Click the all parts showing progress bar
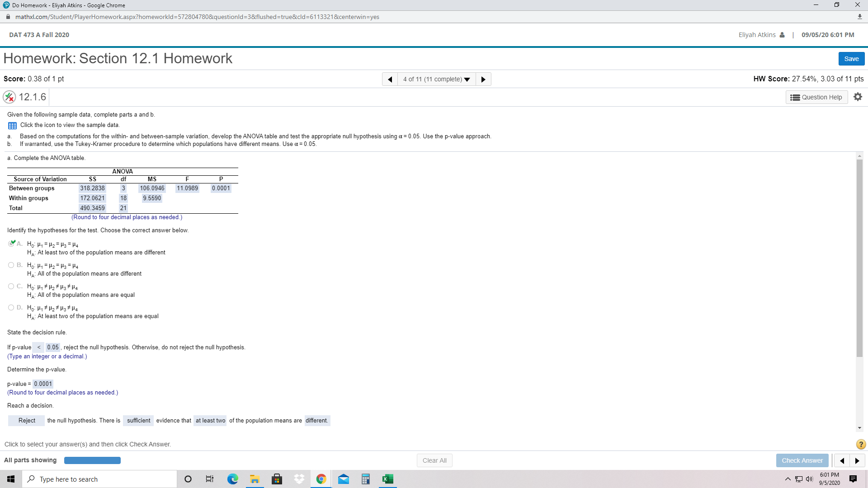 click(92, 460)
